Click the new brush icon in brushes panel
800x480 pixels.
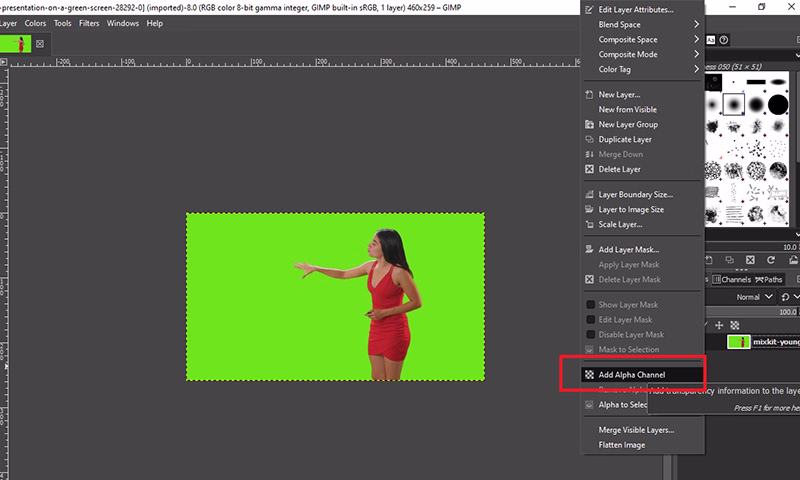click(709, 260)
